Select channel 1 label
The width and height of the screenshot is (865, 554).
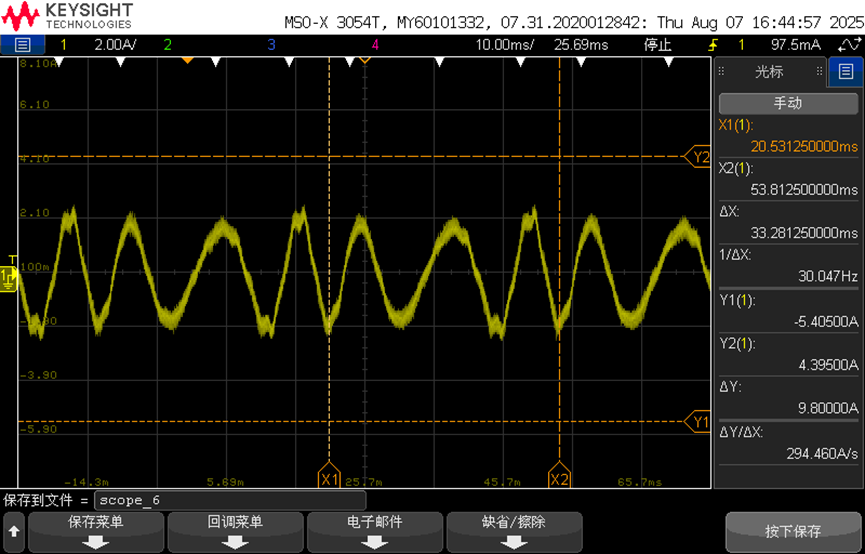[x=63, y=45]
